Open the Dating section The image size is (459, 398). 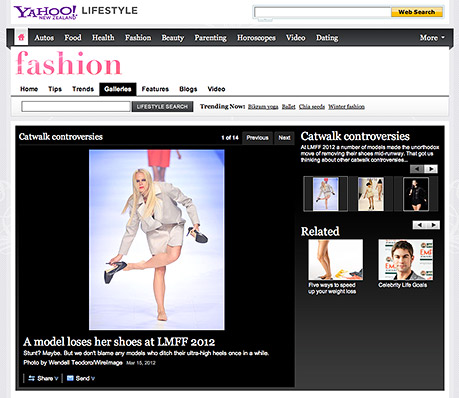tap(327, 38)
